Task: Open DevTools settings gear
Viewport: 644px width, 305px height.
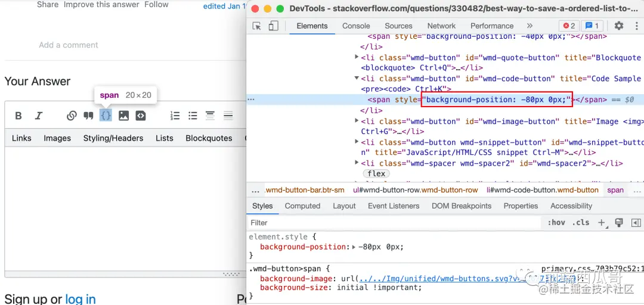Action: click(618, 26)
